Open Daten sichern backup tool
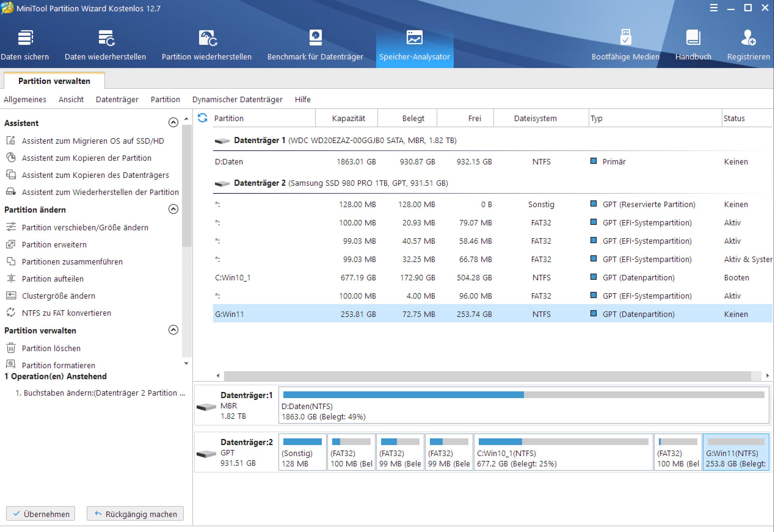 (x=25, y=38)
